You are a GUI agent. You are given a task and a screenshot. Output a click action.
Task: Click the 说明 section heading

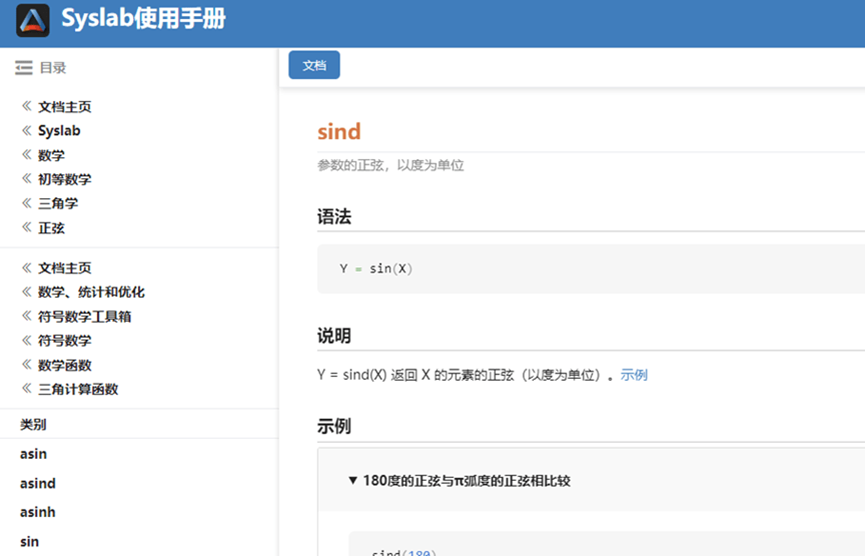coord(334,335)
